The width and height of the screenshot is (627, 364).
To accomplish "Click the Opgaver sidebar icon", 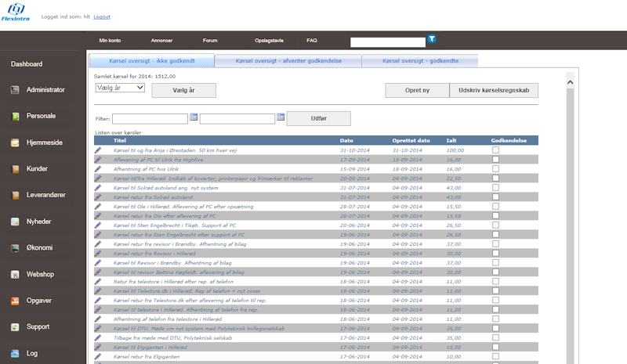I will (x=15, y=301).
